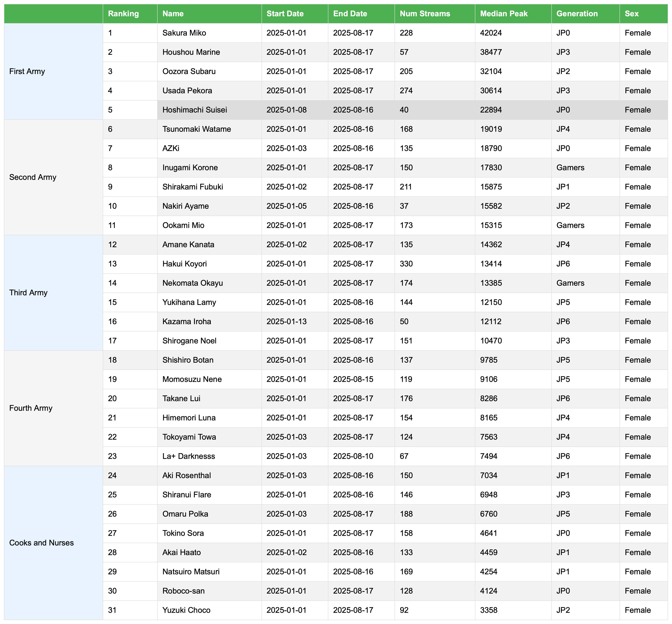Viewport: 672px width, 624px height.
Task: Click the name Himemori Luna
Action: click(189, 418)
